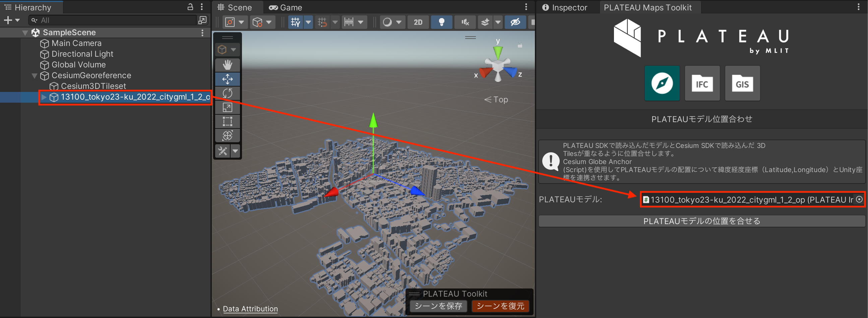
Task: Select Global Volume in Hierarchy
Action: click(x=78, y=65)
